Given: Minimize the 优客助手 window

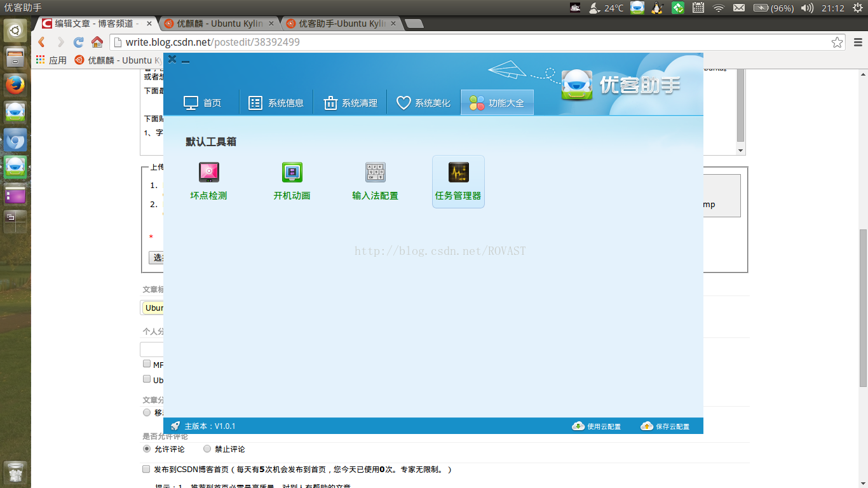Looking at the screenshot, I should pos(186,61).
